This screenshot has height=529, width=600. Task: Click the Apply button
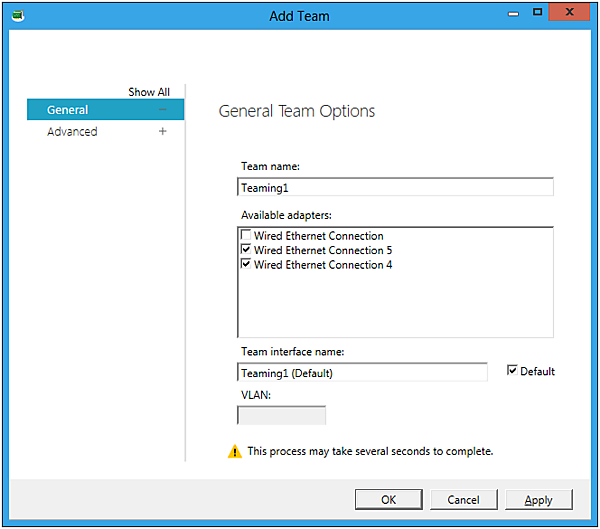coord(538,499)
